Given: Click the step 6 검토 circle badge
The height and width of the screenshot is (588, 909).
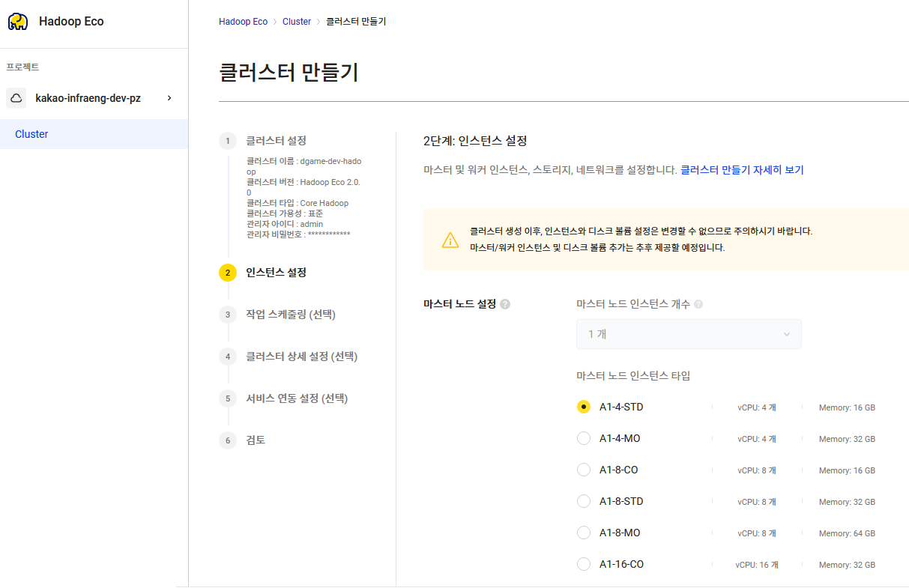Looking at the screenshot, I should [227, 440].
